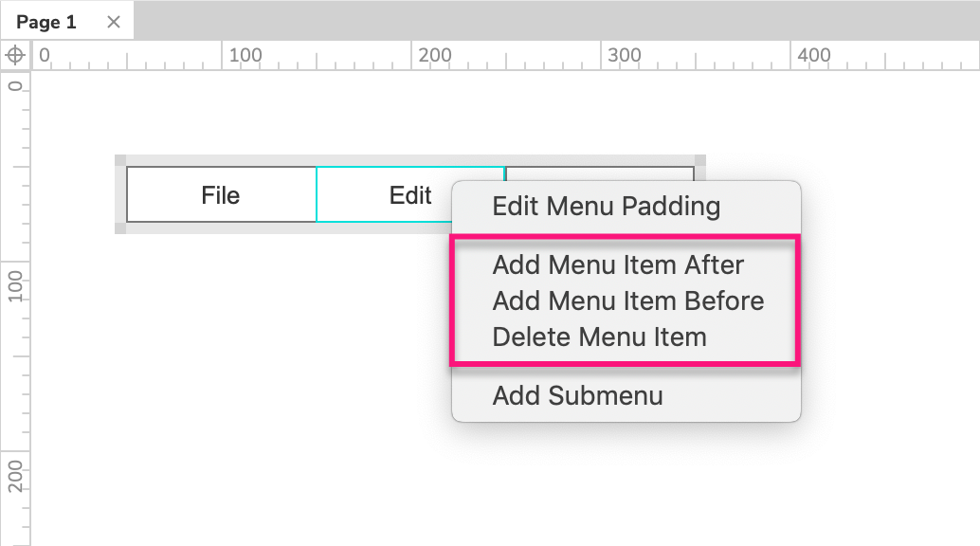Viewport: 980px width, 546px height.
Task: Click the bottom-left selection handle of menu
Action: tap(120, 227)
